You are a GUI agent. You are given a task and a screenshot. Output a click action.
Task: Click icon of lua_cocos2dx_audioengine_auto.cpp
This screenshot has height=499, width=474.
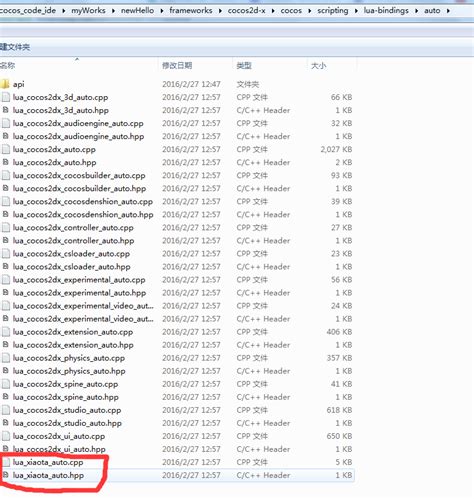tap(6, 123)
